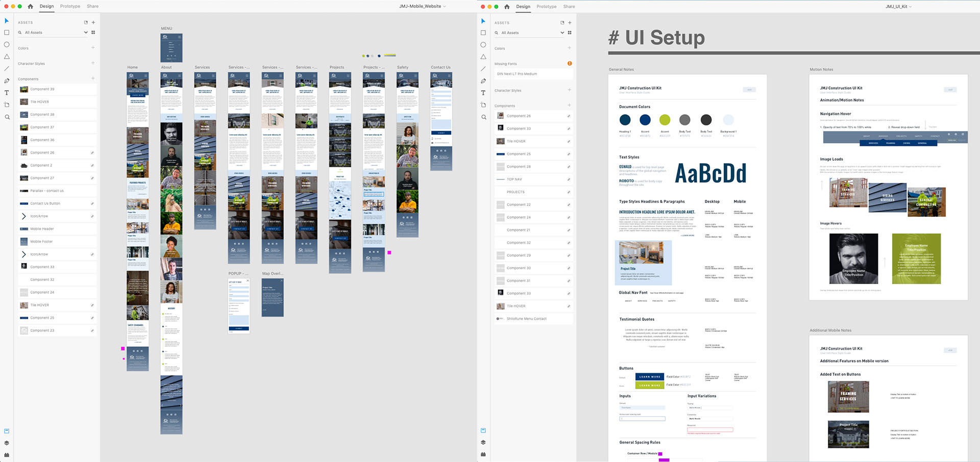Switch to Share tab in JMJ_UI_Kit window
The image size is (980, 462).
pyautogui.click(x=569, y=7)
